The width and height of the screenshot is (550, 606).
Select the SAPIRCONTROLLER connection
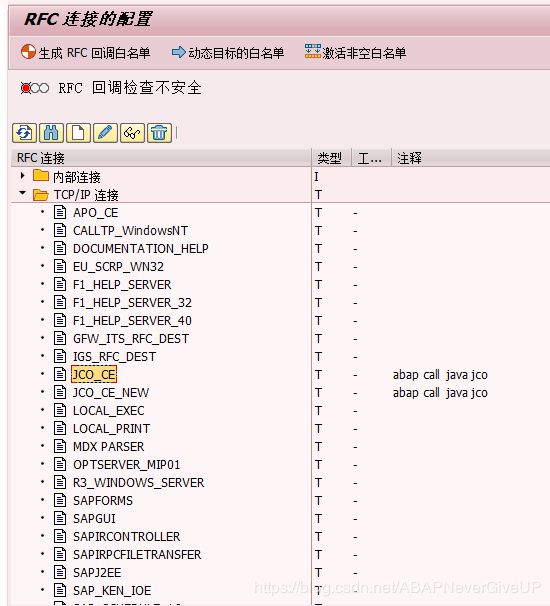(x=126, y=536)
